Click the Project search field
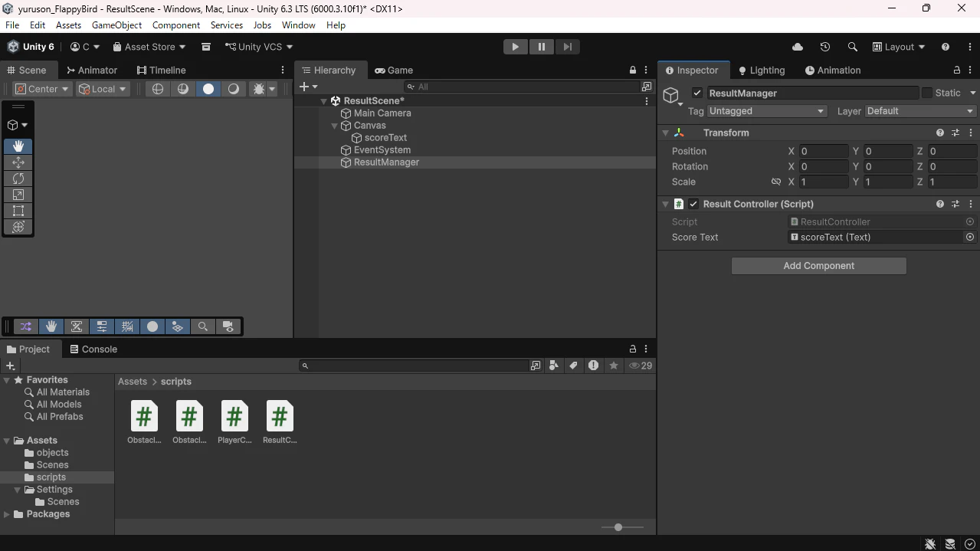This screenshot has height=551, width=980. click(413, 366)
